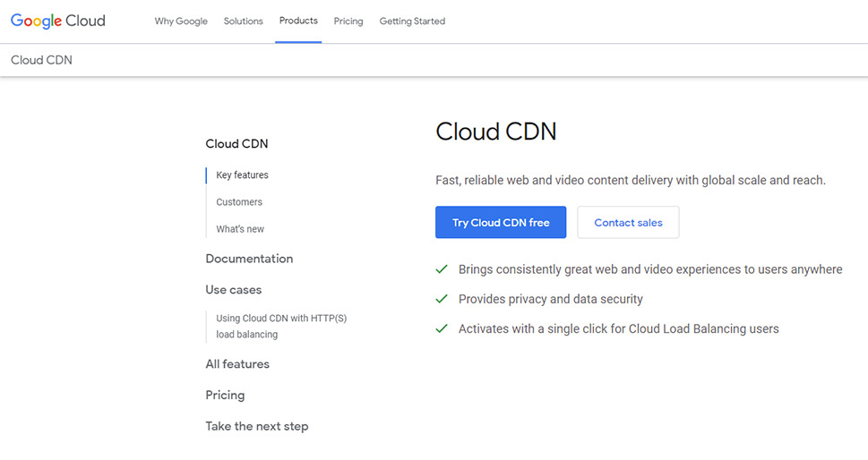Image resolution: width=868 pixels, height=460 pixels.
Task: Click the Cloud CDN sidebar heading
Action: (x=236, y=144)
